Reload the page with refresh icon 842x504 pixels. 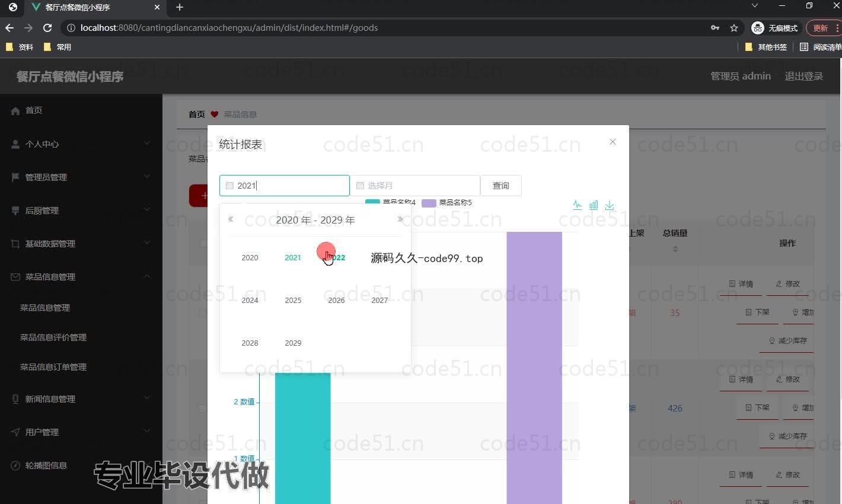(x=47, y=28)
